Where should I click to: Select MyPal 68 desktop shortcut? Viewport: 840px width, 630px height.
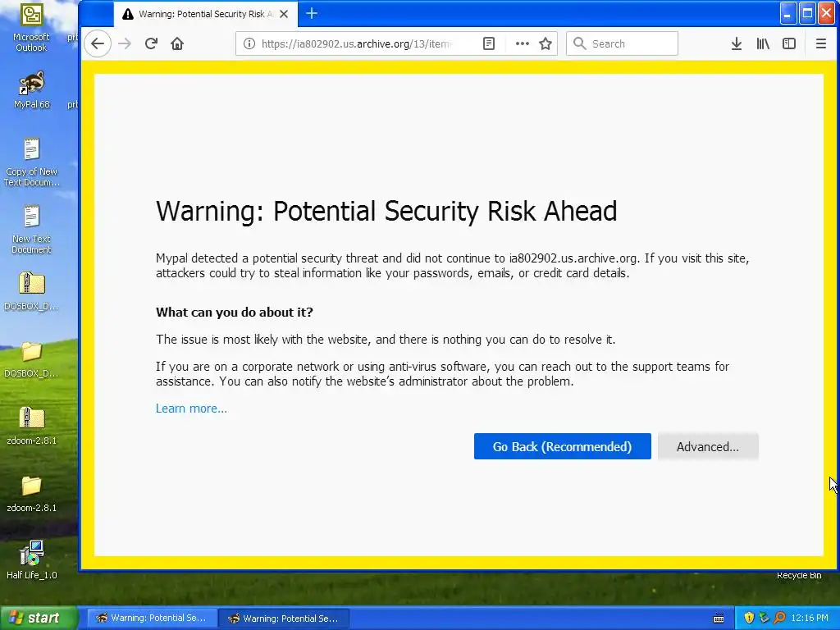pos(31,89)
